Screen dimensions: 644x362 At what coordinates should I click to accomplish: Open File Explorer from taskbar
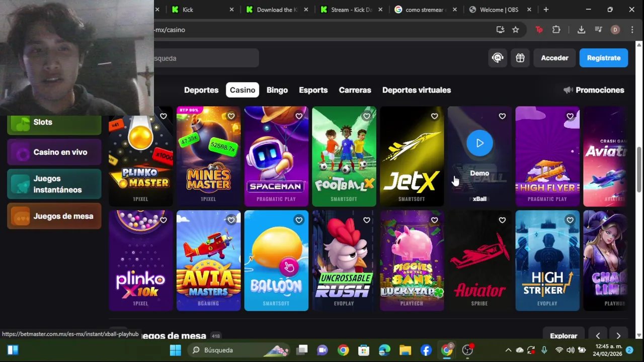click(x=405, y=350)
